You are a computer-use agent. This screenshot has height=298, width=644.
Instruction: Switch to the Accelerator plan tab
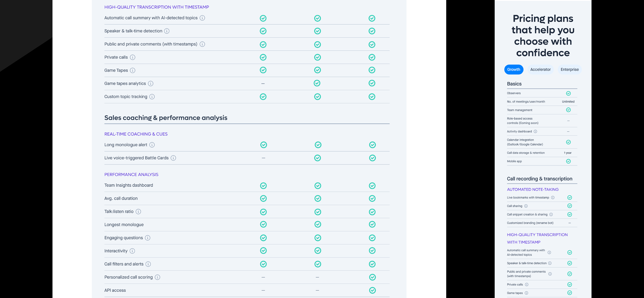(540, 70)
